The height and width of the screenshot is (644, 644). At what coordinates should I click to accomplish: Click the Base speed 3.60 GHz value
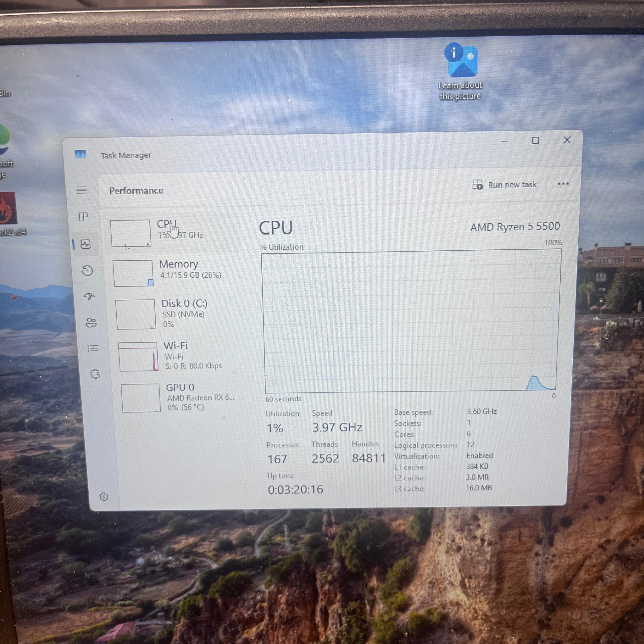pyautogui.click(x=482, y=411)
